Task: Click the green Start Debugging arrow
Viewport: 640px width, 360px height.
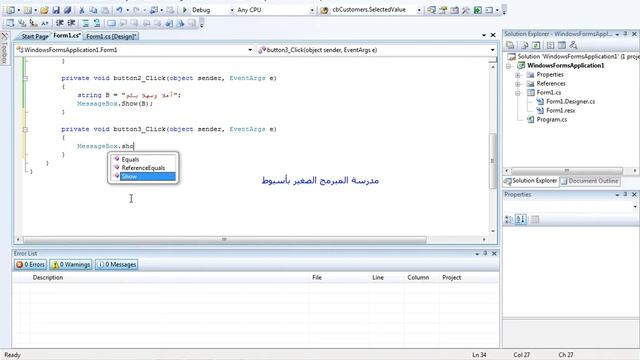Action: [184, 10]
